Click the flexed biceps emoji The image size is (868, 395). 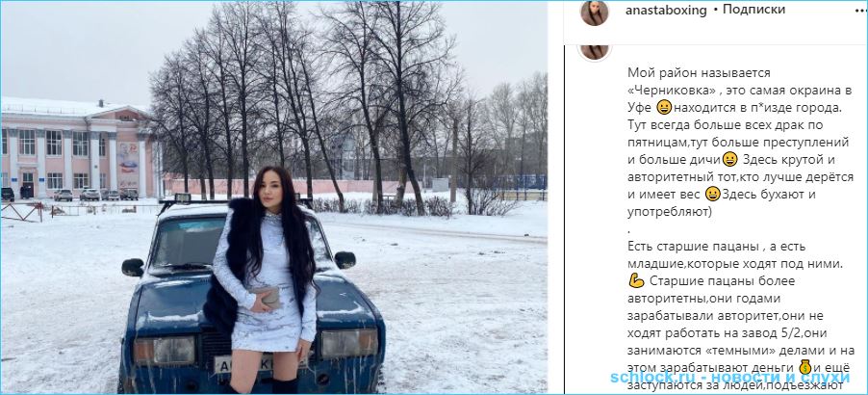(x=637, y=281)
